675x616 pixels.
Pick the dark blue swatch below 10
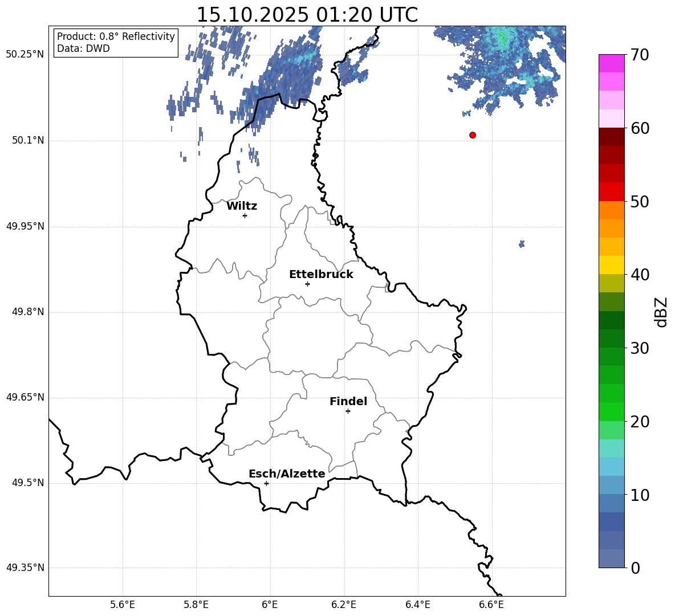(612, 521)
